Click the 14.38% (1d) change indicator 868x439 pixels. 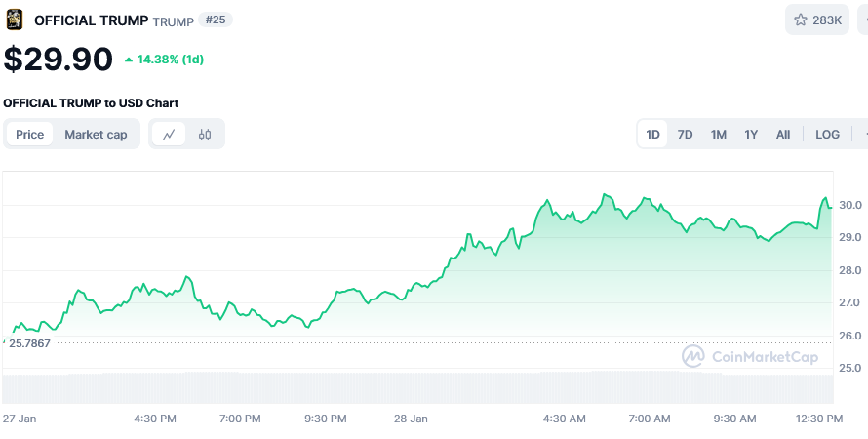(165, 60)
